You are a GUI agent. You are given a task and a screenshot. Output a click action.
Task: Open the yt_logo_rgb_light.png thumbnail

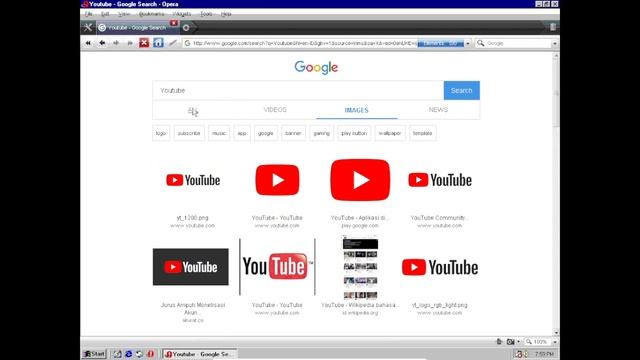point(440,267)
